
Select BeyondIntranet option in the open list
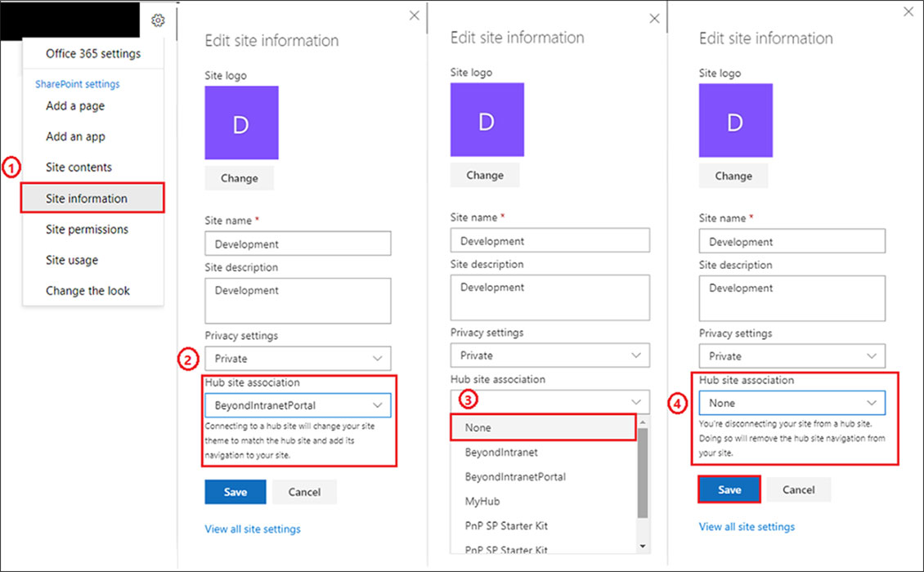[501, 452]
